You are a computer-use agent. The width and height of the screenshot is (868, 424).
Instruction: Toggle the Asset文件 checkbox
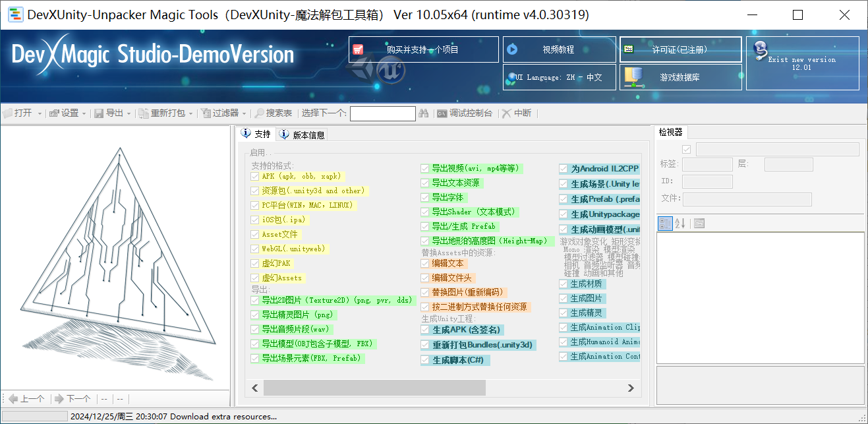tap(255, 234)
